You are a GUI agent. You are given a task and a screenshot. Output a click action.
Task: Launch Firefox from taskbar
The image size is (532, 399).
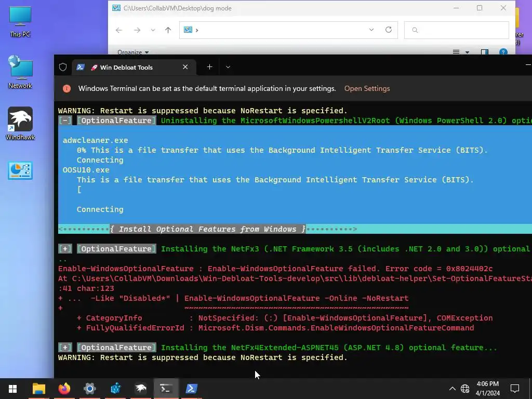(x=64, y=389)
